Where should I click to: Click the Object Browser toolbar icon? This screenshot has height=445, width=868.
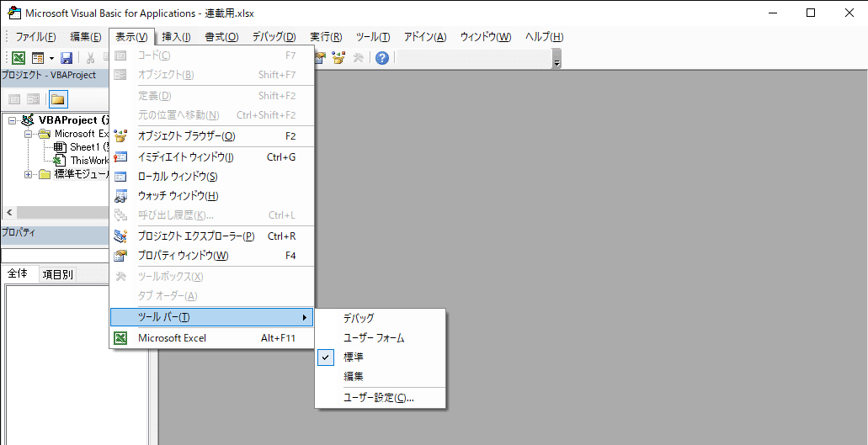tap(338, 58)
